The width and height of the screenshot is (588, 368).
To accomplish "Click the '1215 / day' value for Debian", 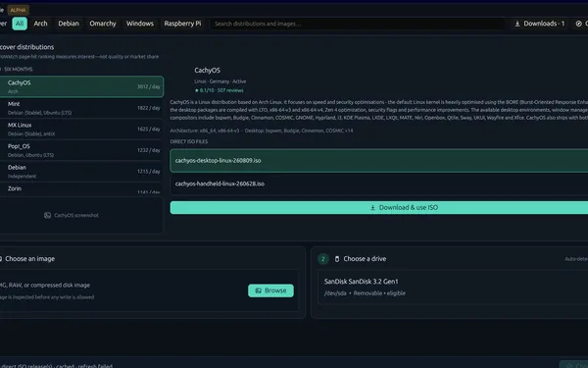I will tap(149, 171).
